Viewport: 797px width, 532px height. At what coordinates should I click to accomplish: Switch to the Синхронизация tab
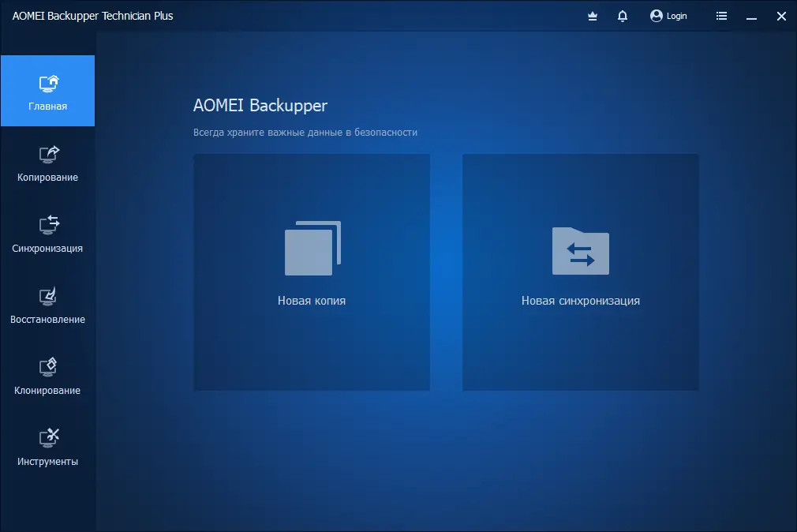point(47,234)
